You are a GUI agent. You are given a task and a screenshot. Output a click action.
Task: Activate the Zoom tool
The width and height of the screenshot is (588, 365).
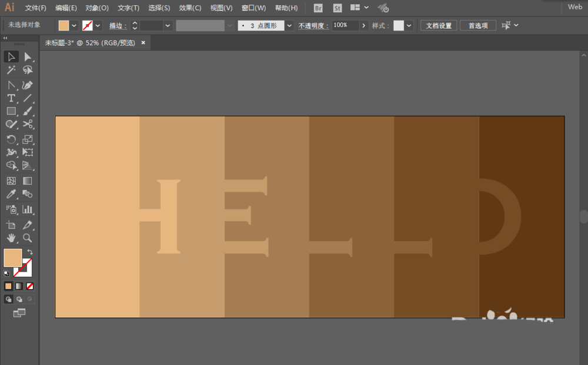[x=28, y=238]
